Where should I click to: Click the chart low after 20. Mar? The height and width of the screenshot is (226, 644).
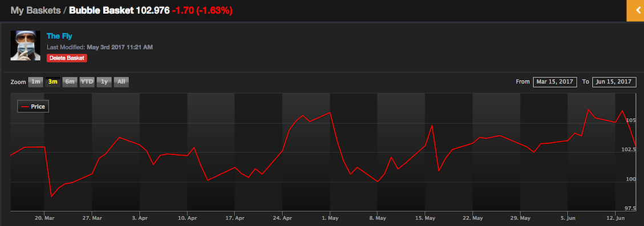tap(51, 197)
